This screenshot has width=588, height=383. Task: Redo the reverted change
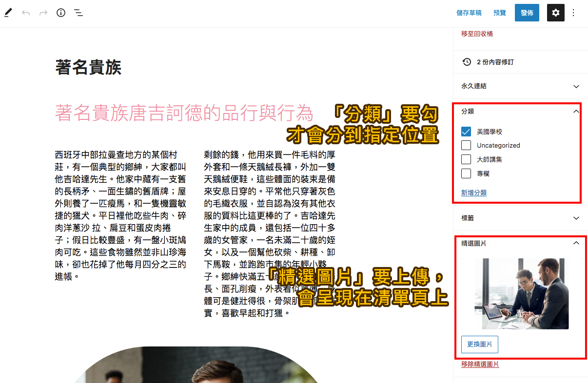pyautogui.click(x=43, y=13)
